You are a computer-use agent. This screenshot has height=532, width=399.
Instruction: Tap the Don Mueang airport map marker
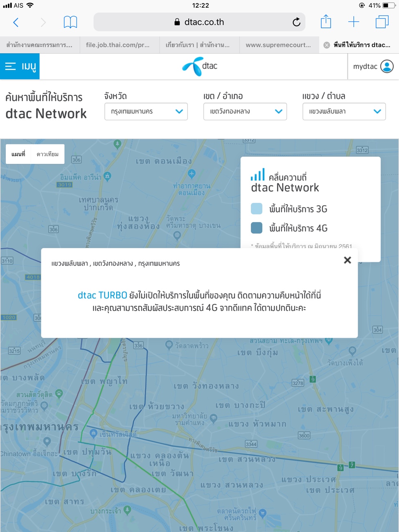click(x=192, y=174)
